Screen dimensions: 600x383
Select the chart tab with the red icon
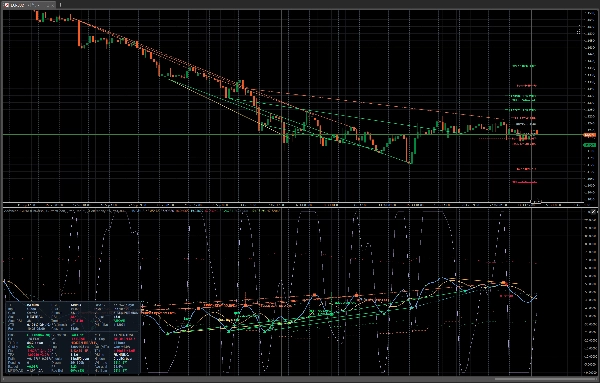click(28, 5)
